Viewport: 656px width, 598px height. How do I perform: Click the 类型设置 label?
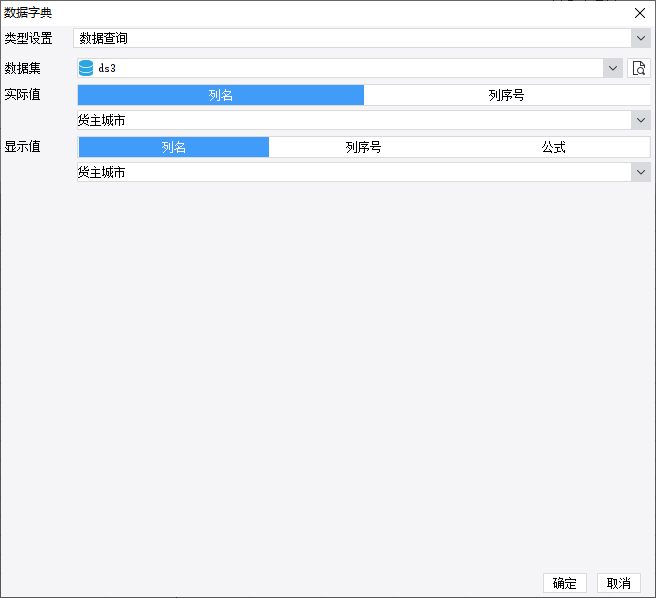[28, 39]
